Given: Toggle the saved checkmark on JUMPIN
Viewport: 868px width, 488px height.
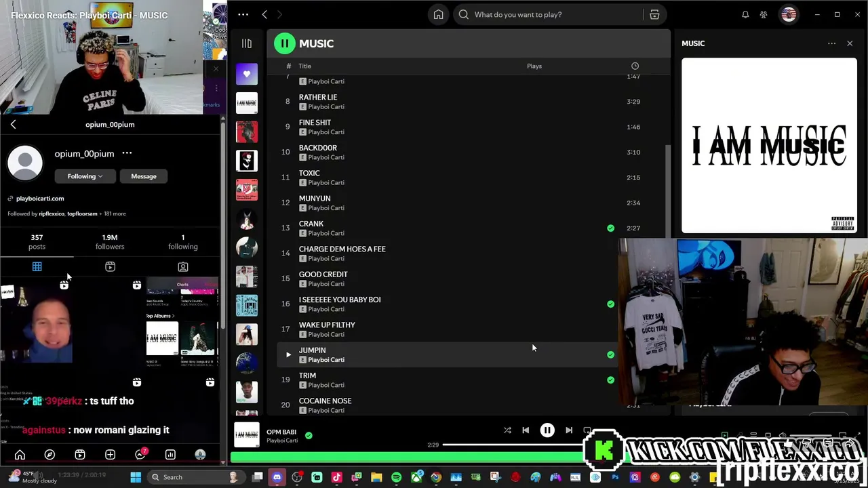Looking at the screenshot, I should coord(610,355).
